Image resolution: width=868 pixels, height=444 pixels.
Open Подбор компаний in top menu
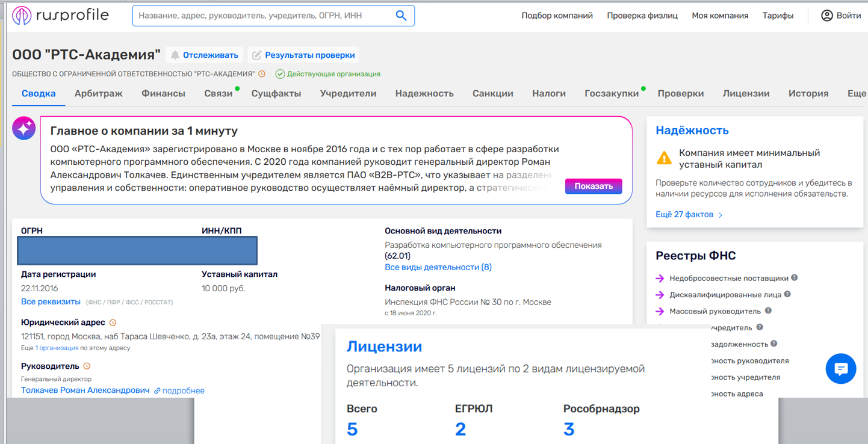(x=557, y=16)
